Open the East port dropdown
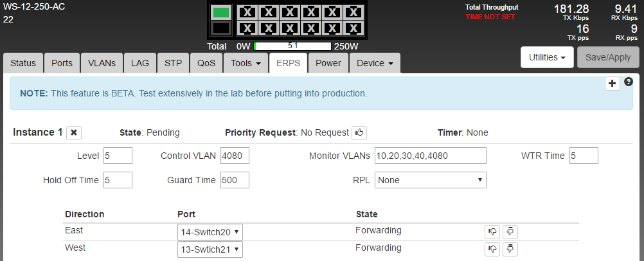 pyautogui.click(x=210, y=231)
